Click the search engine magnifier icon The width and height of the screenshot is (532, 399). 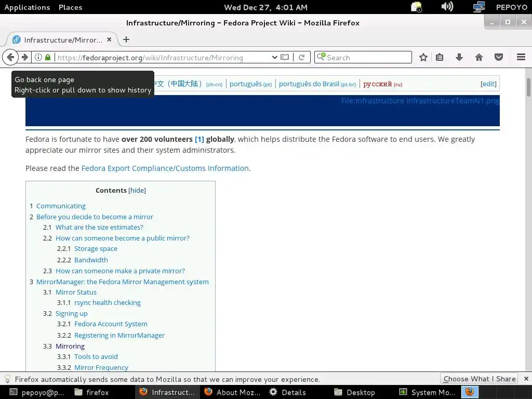click(x=321, y=57)
